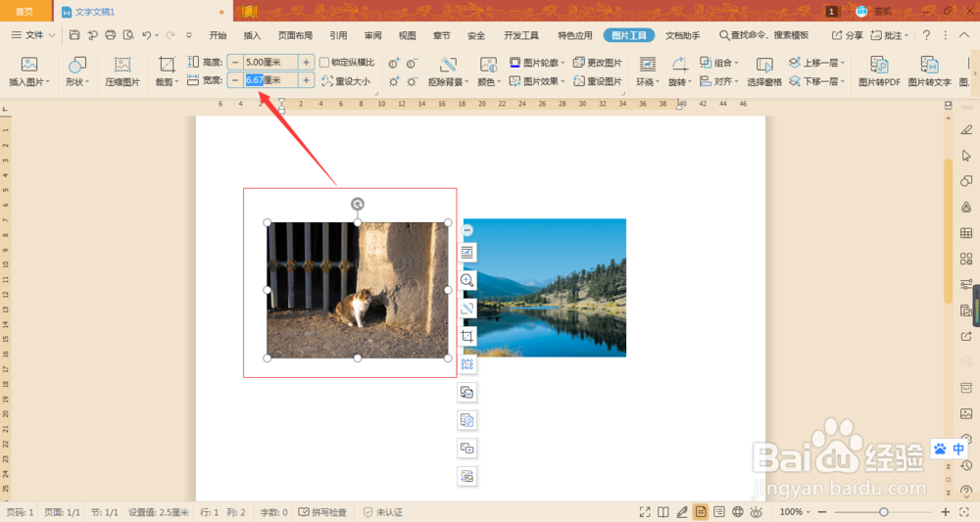This screenshot has width=980, height=522.
Task: Switch to reading layout in status bar
Action: pyautogui.click(x=663, y=512)
